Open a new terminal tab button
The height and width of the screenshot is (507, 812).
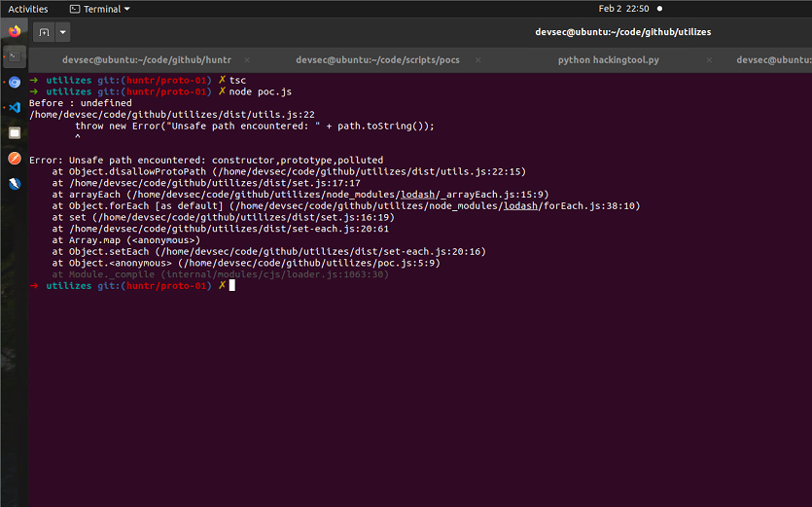pyautogui.click(x=44, y=32)
